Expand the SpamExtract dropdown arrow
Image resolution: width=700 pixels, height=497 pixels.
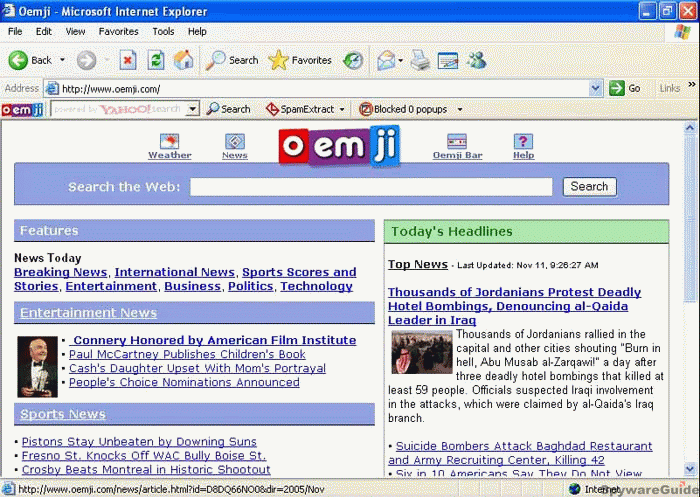(342, 109)
